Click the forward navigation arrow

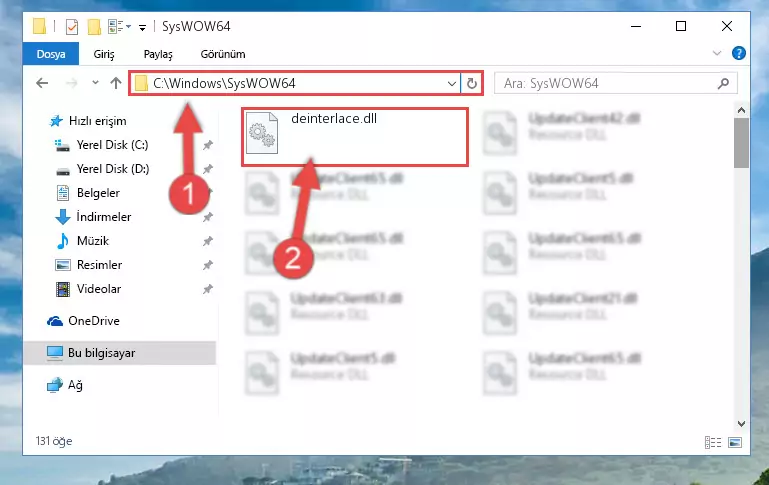click(x=72, y=83)
